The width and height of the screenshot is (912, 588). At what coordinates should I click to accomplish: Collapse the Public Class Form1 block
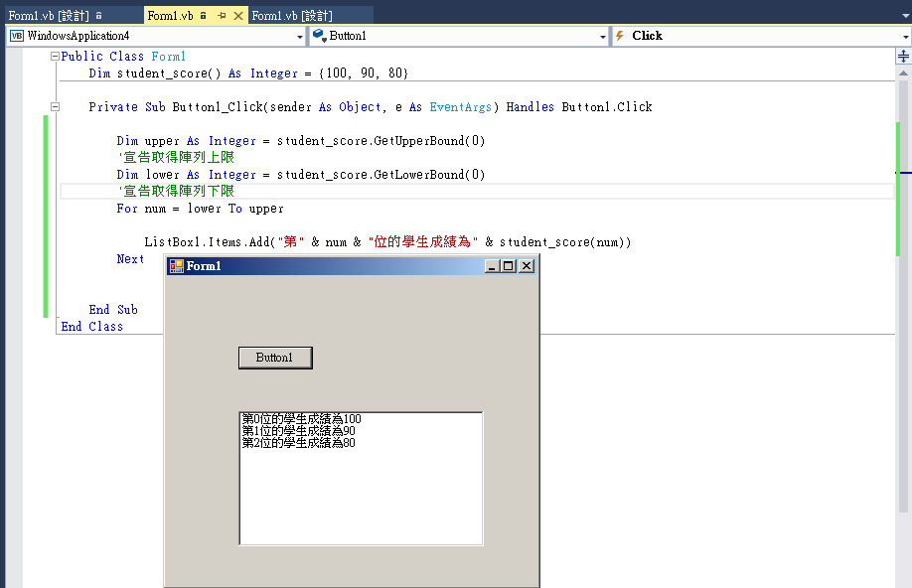(55, 57)
